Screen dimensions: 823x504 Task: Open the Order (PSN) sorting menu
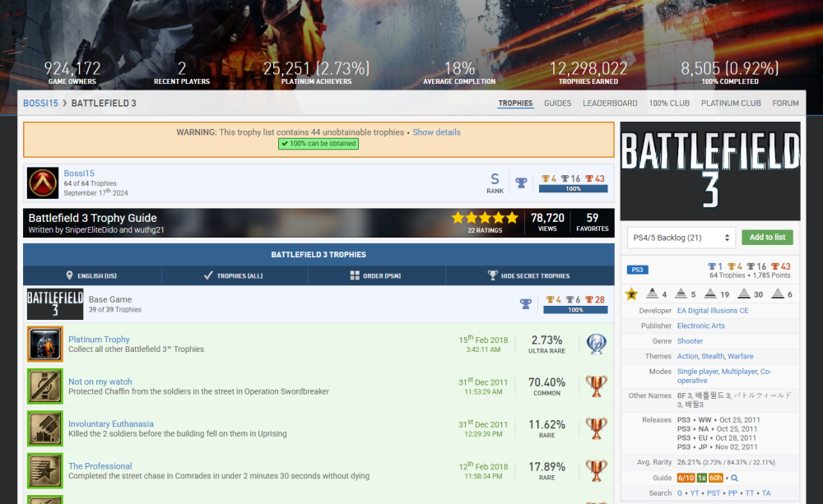click(x=378, y=276)
